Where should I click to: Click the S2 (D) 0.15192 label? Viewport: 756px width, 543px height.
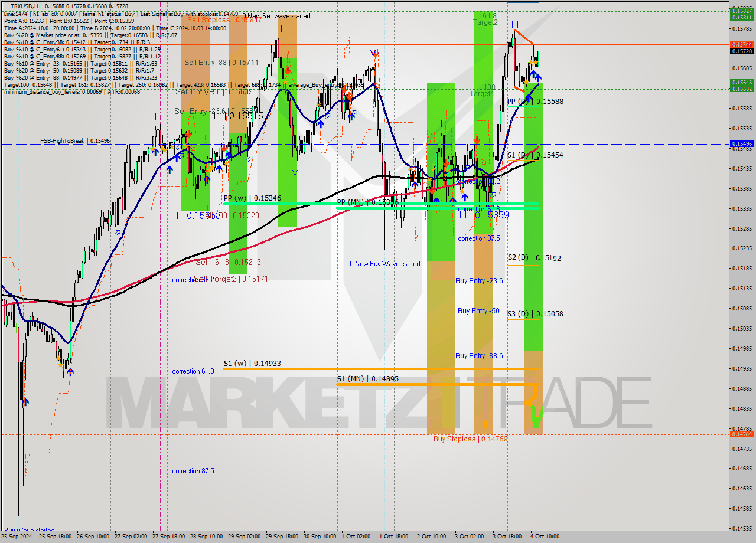pos(535,258)
